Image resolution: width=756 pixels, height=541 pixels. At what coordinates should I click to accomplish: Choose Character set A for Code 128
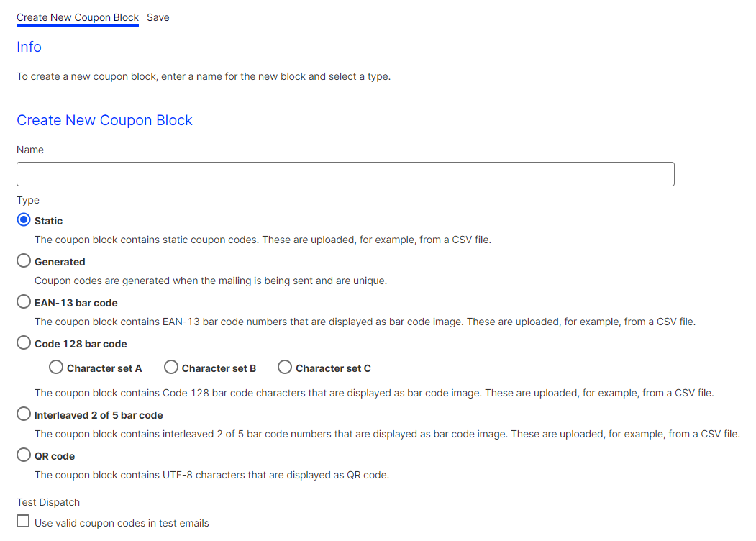click(x=55, y=367)
